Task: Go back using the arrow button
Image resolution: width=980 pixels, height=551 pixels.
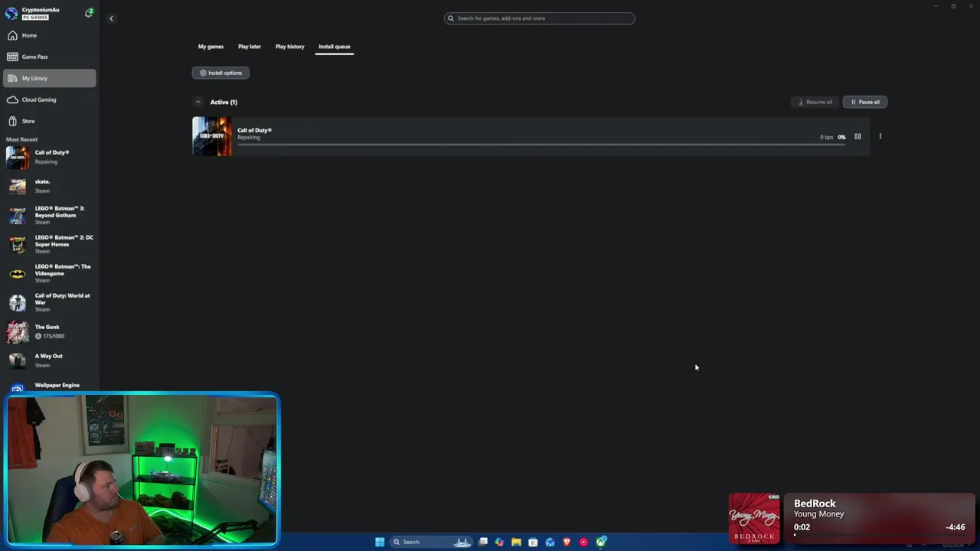Action: [111, 18]
